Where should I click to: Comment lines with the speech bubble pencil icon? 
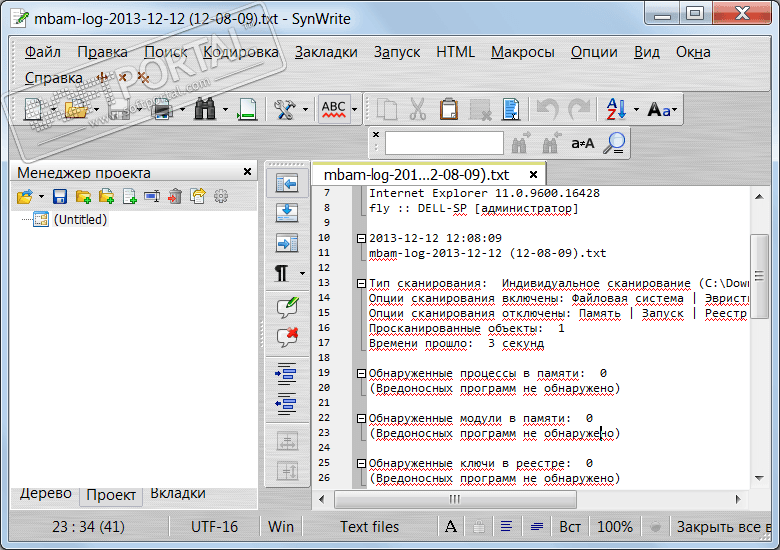287,307
